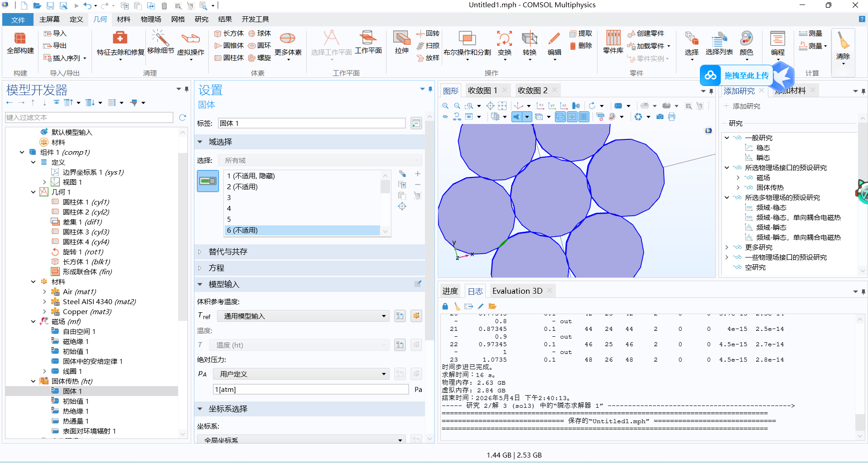The width and height of the screenshot is (868, 463).
Task: Switch to the 网格 ribbon tab
Action: tap(178, 19)
